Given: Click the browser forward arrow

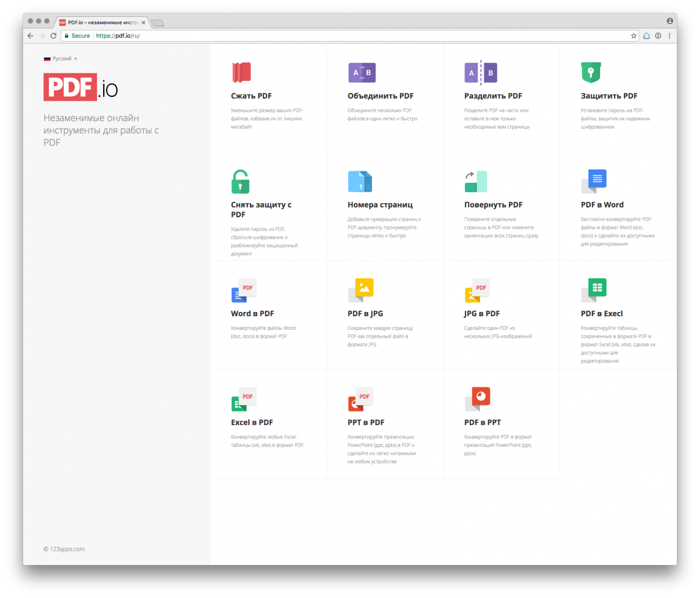Looking at the screenshot, I should pos(42,36).
